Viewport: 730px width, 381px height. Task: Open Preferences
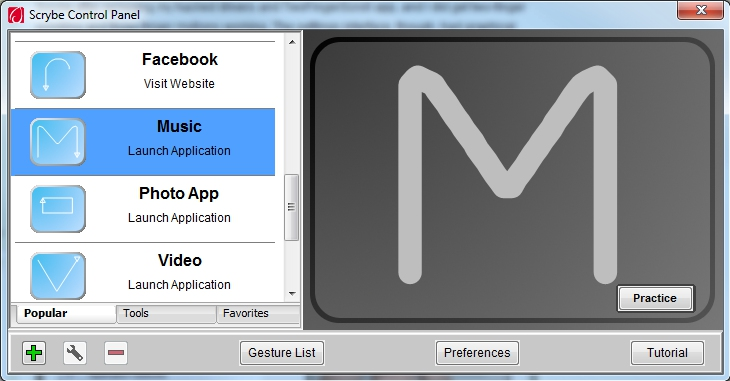[477, 353]
